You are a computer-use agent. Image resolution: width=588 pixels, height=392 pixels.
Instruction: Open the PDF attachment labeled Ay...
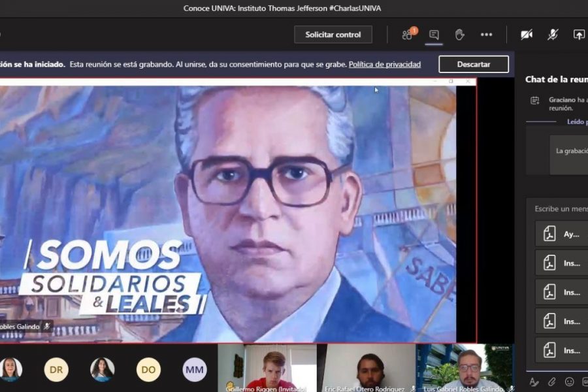561,234
